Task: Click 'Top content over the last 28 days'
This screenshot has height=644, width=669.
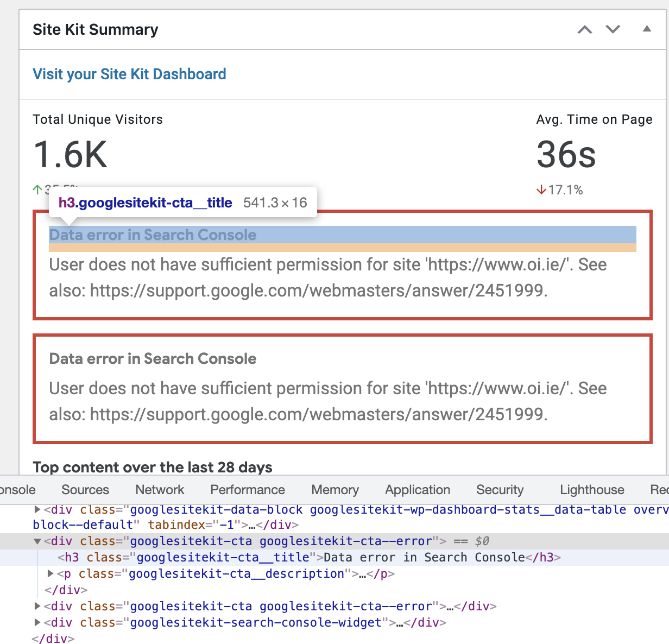Action: point(153,467)
